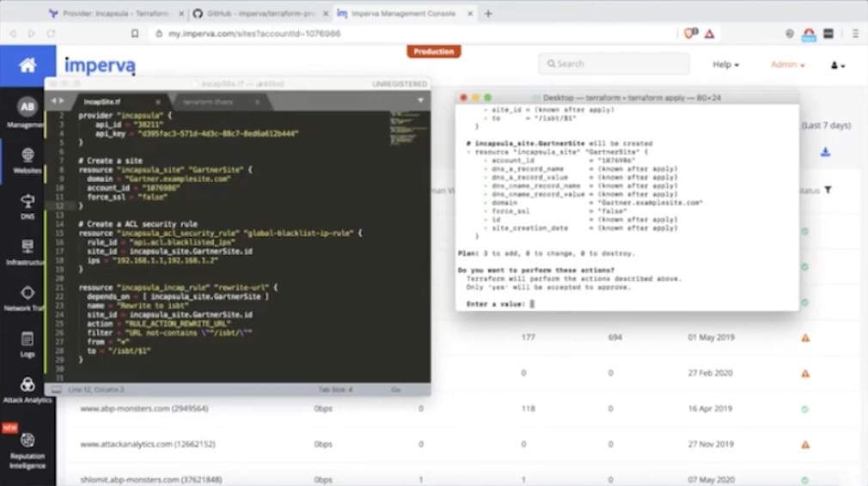Click the status column filter icon
868x486 pixels.
(x=828, y=190)
